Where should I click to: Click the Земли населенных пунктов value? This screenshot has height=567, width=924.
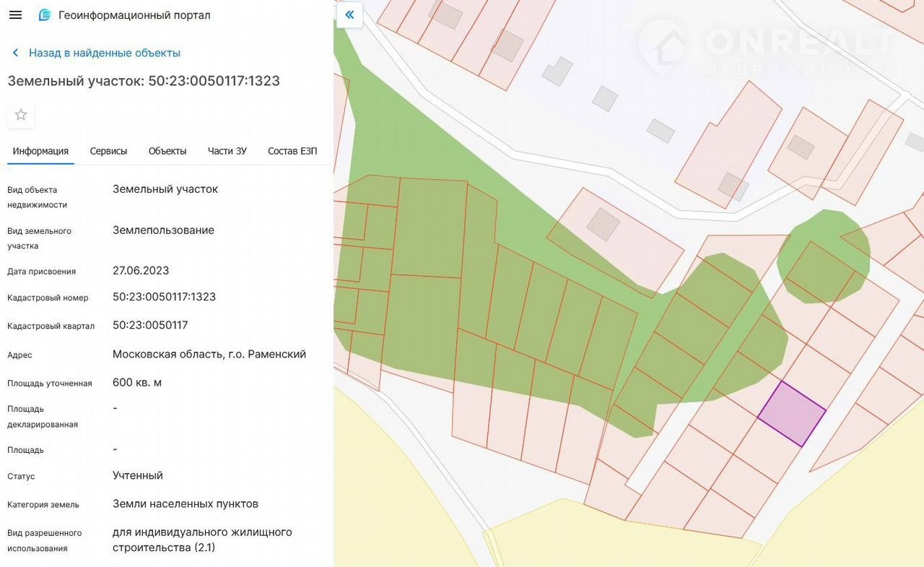(186, 503)
